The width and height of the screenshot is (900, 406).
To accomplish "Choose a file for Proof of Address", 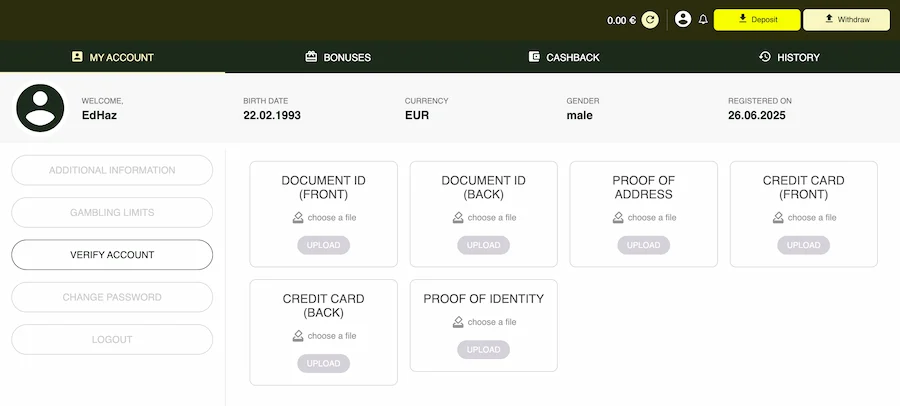I will tap(645, 218).
